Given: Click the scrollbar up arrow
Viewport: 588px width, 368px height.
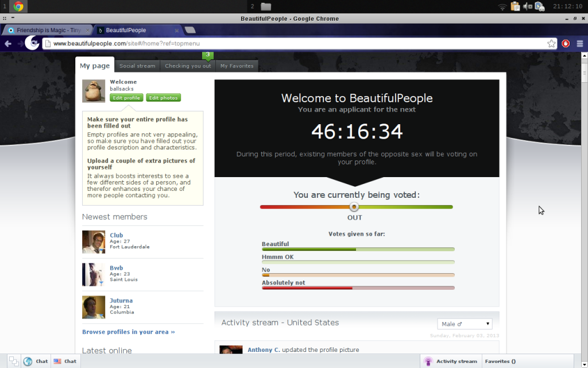Looking at the screenshot, I should coord(584,55).
